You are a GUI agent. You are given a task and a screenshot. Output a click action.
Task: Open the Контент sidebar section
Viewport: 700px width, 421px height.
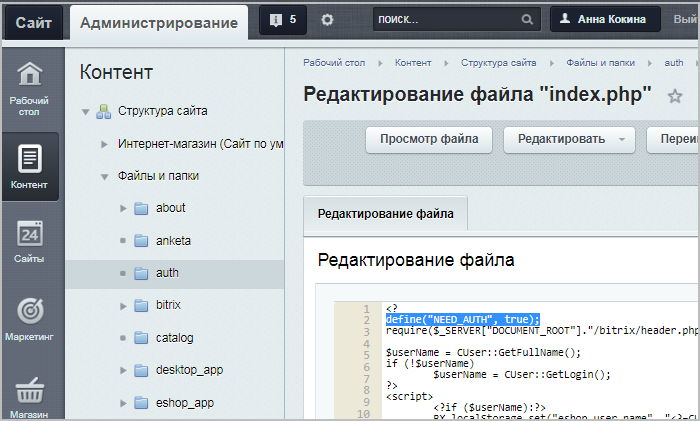tap(29, 167)
